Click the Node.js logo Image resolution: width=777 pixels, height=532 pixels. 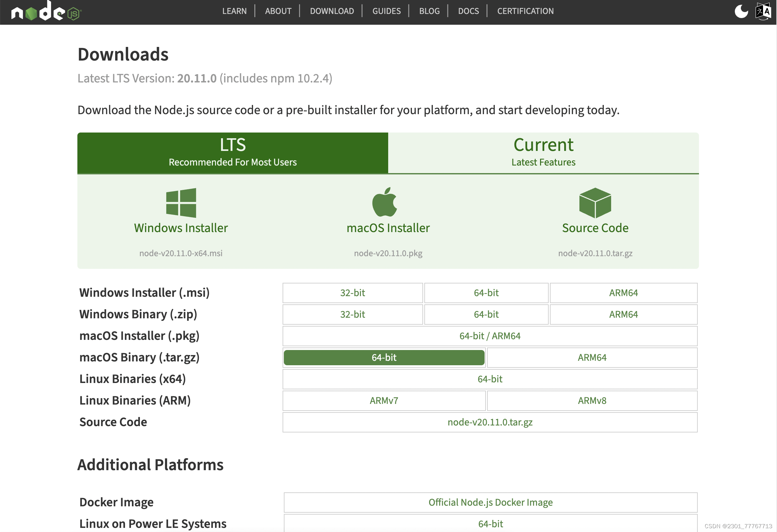tap(46, 12)
